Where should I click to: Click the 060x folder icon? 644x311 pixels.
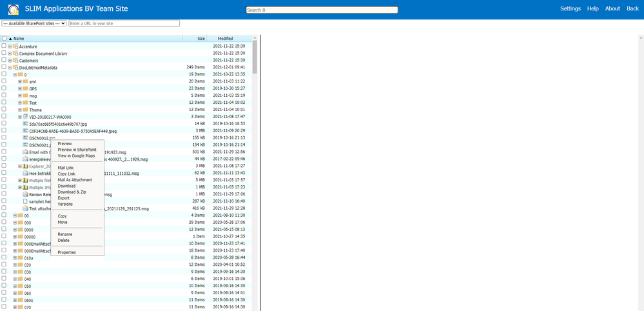coord(20,300)
